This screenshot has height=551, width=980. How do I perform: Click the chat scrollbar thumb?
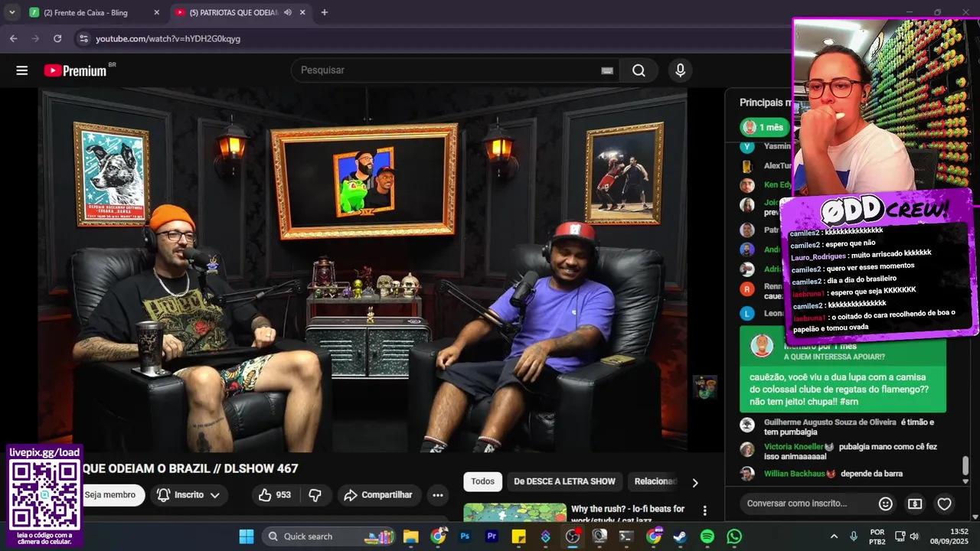click(x=965, y=466)
